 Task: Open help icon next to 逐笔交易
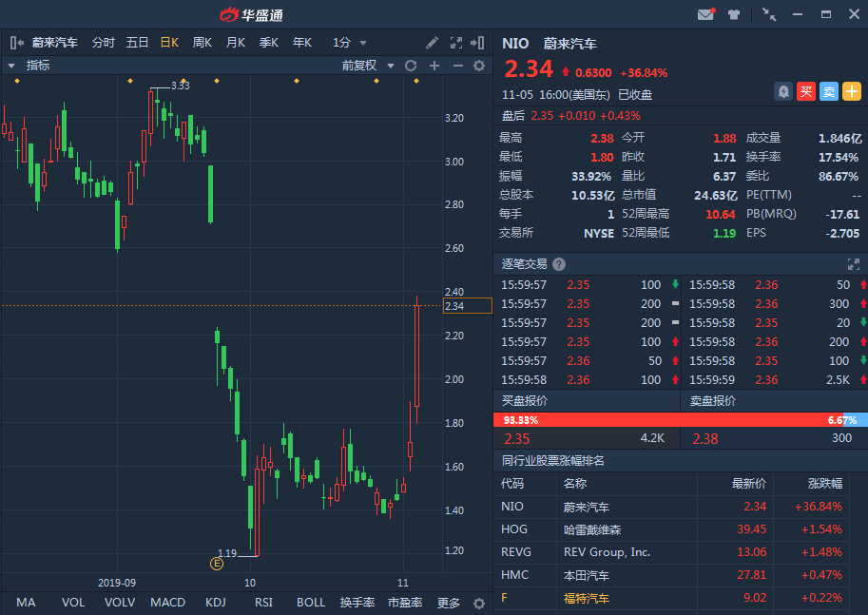(x=559, y=264)
